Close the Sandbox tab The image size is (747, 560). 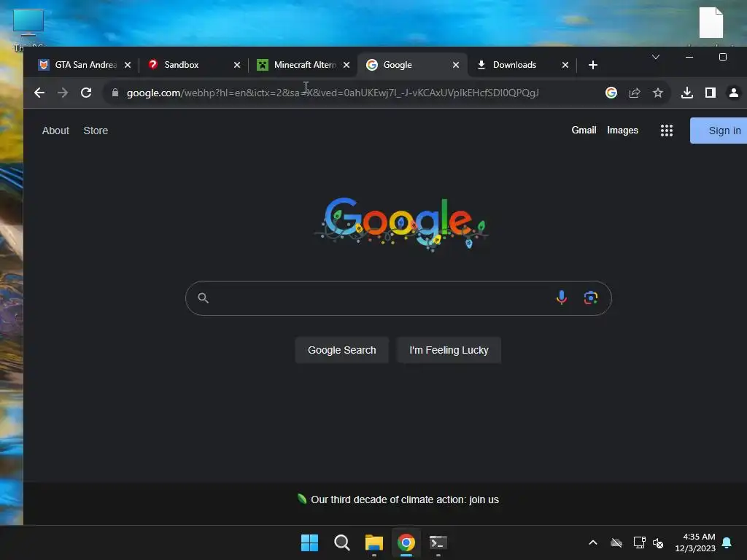pyautogui.click(x=237, y=65)
